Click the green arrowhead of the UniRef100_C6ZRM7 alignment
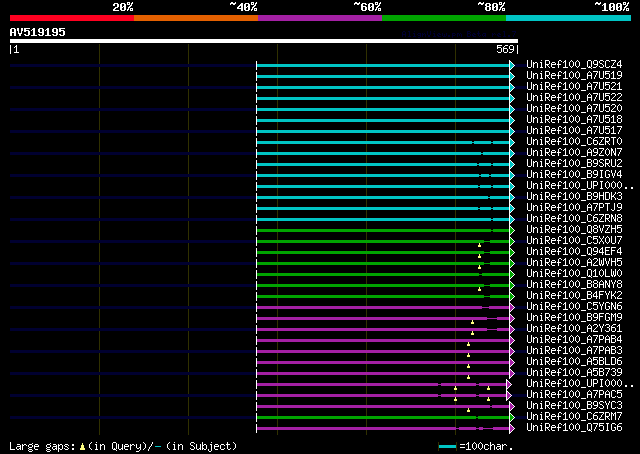The image size is (640, 454). (x=512, y=418)
